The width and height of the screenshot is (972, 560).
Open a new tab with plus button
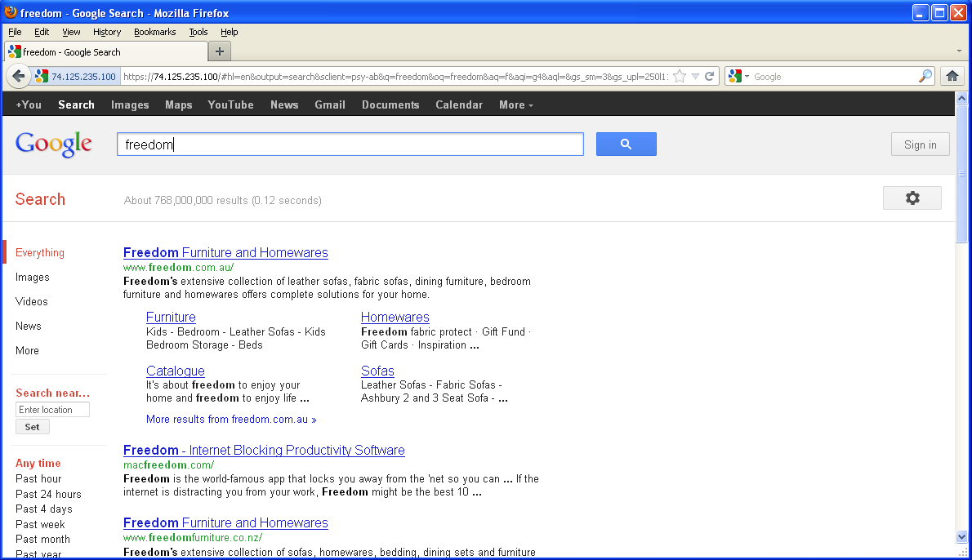tap(219, 51)
